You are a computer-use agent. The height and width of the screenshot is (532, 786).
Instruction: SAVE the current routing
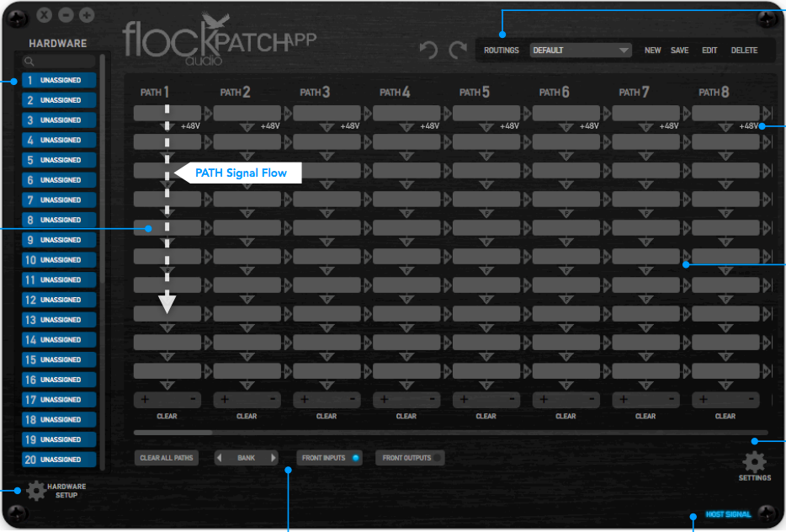click(679, 51)
